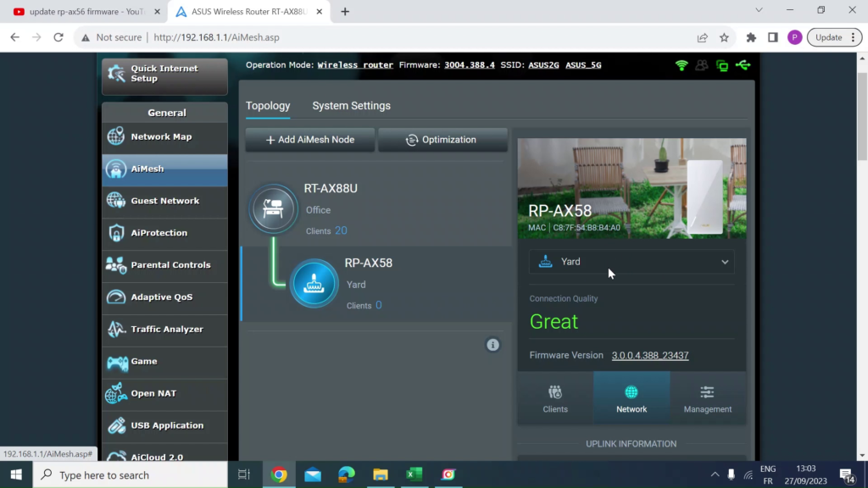
Task: Click the RT-AX88U router node icon
Action: pyautogui.click(x=273, y=208)
